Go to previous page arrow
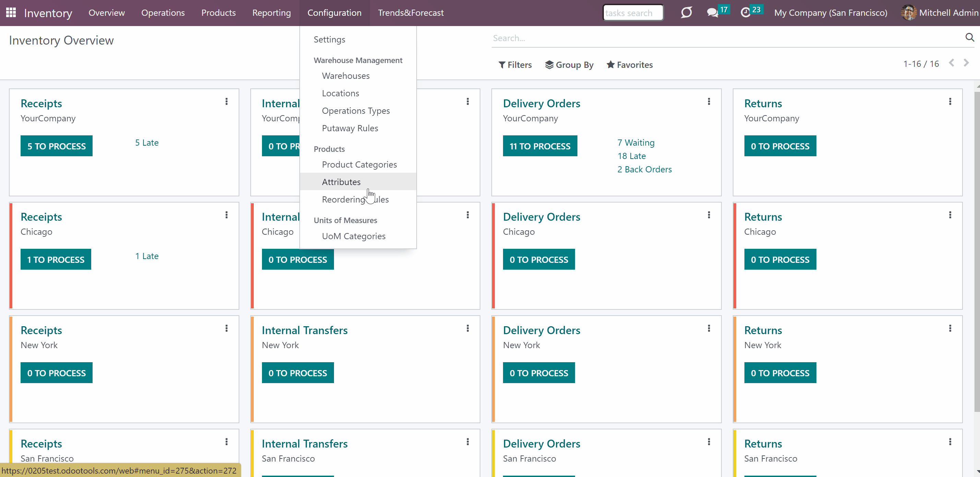The height and width of the screenshot is (477, 980). [x=952, y=63]
